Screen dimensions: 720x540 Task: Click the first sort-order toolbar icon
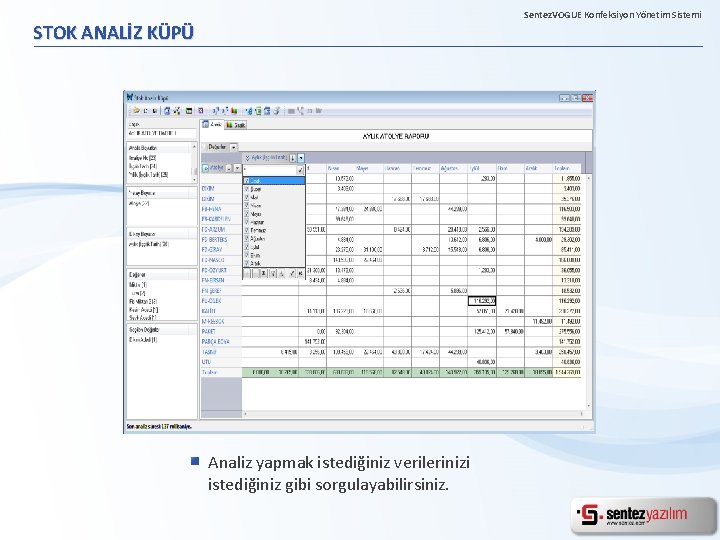(x=215, y=111)
